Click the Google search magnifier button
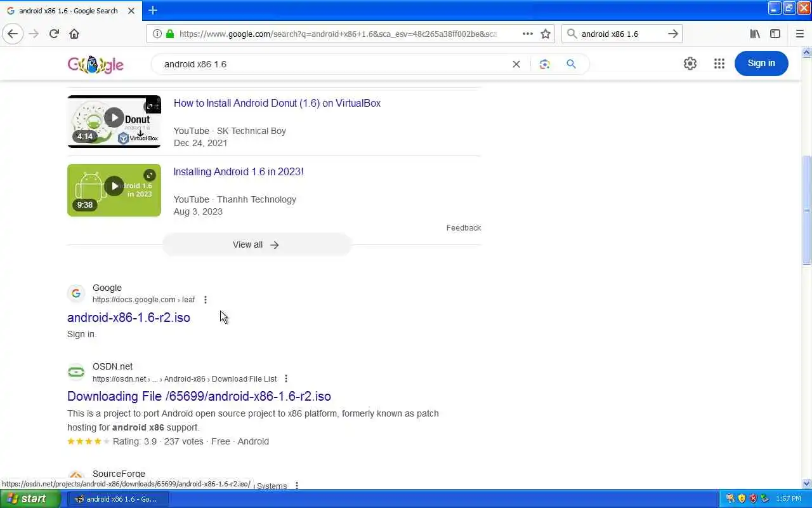This screenshot has width=812, height=508. coord(571,64)
